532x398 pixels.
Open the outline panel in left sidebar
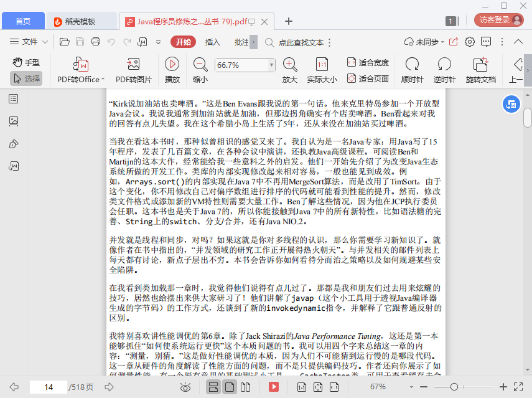[x=14, y=99]
